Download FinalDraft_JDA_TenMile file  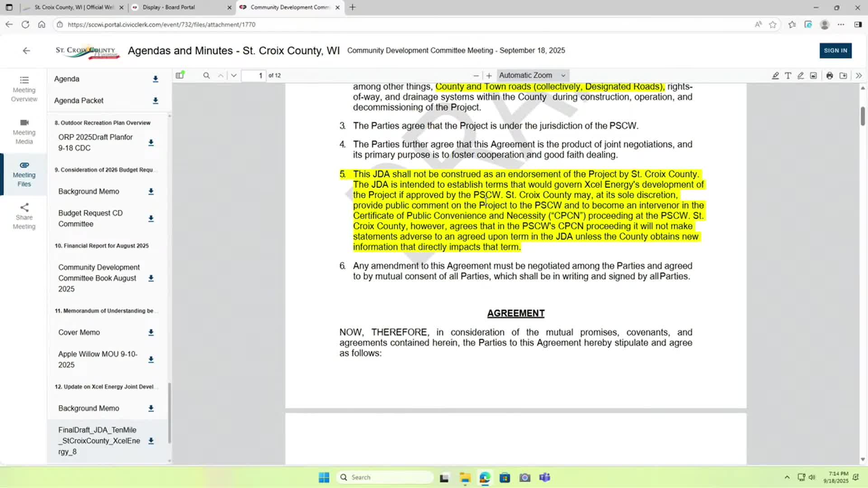tap(151, 441)
